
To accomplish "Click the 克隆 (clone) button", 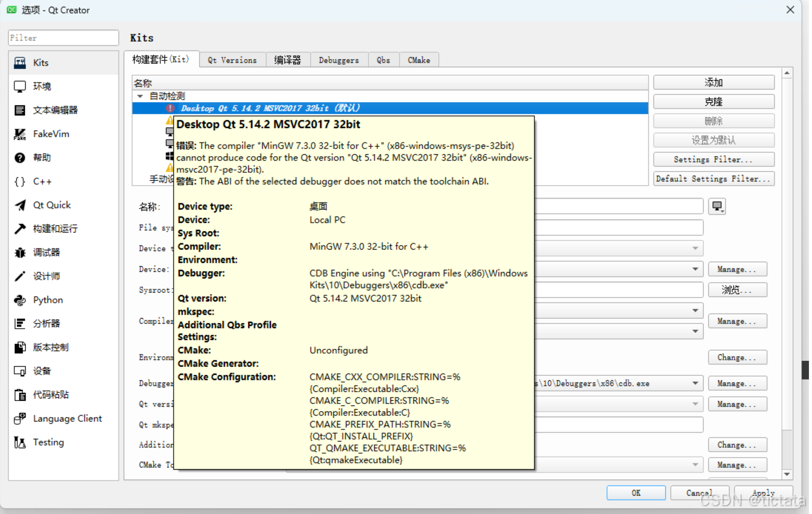I will pos(713,102).
